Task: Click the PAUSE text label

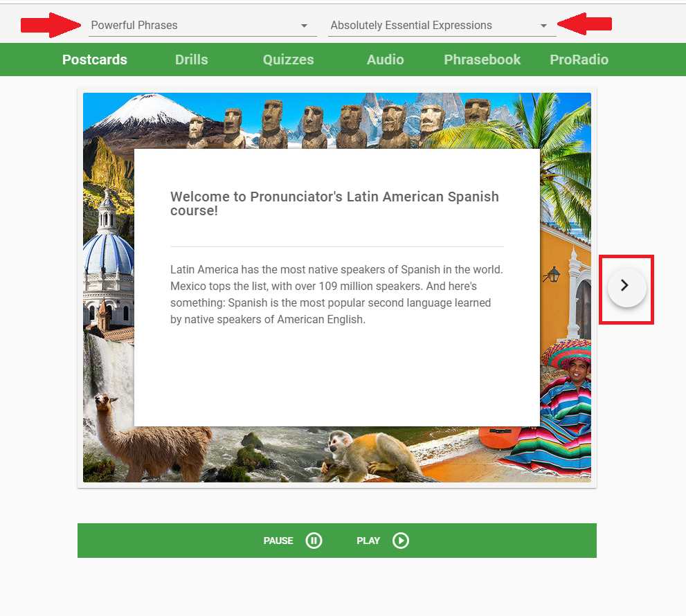Action: click(x=278, y=541)
